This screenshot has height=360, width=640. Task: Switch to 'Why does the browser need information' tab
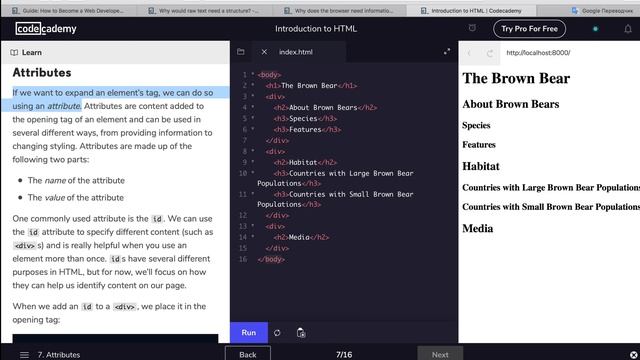click(x=340, y=11)
